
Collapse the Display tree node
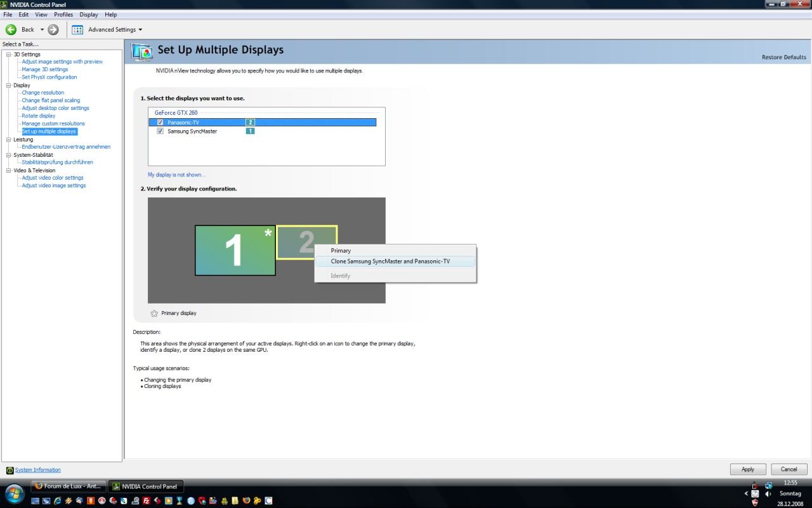9,85
